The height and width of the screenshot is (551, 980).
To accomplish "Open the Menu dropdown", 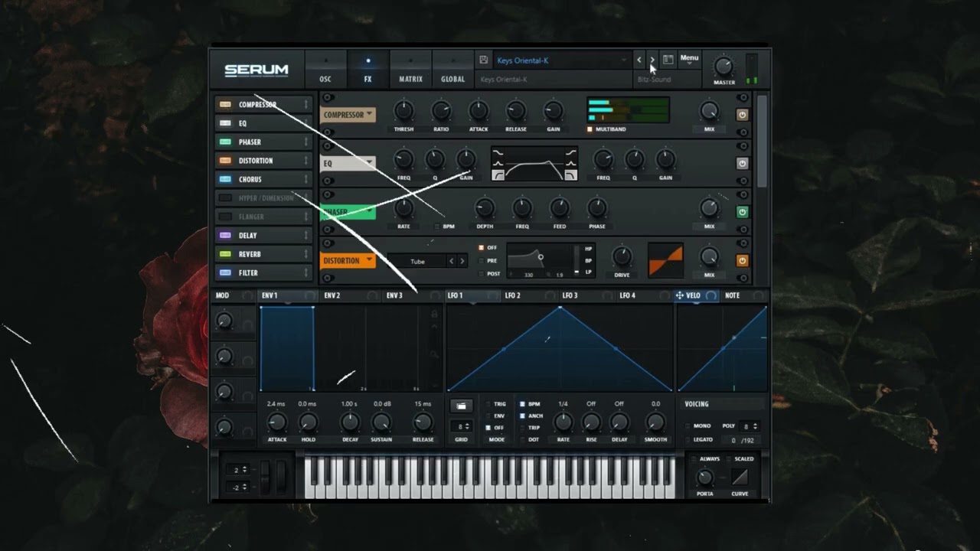I will click(x=689, y=59).
